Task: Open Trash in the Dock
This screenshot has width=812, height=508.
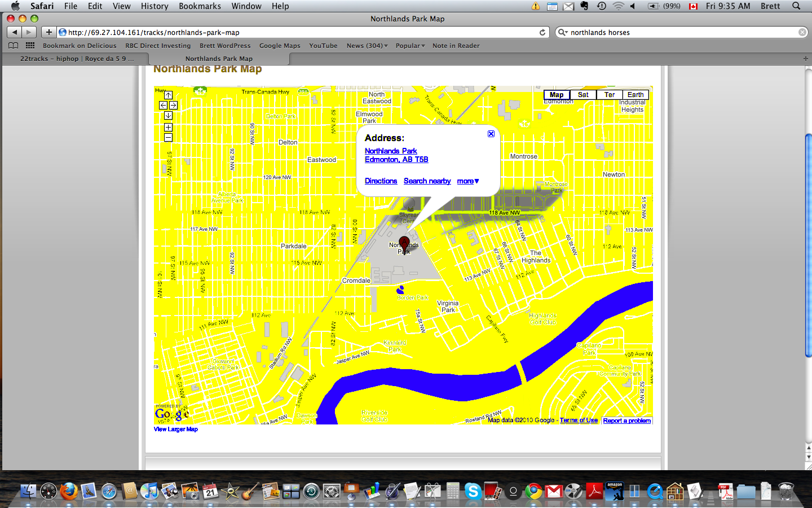Action: click(x=785, y=491)
